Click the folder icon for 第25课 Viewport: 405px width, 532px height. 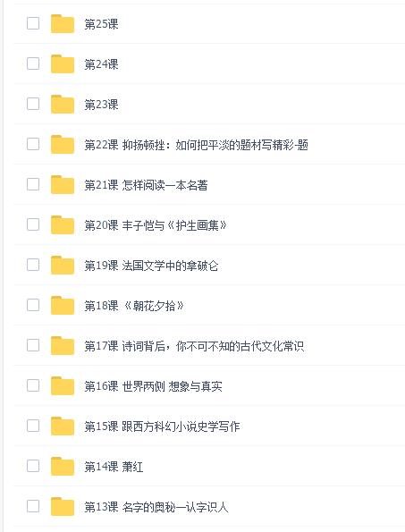tap(63, 24)
